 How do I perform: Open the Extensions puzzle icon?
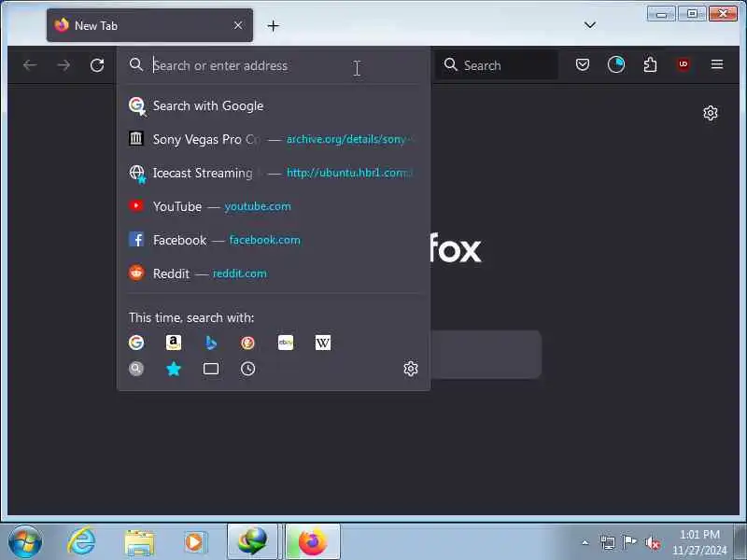pyautogui.click(x=650, y=64)
